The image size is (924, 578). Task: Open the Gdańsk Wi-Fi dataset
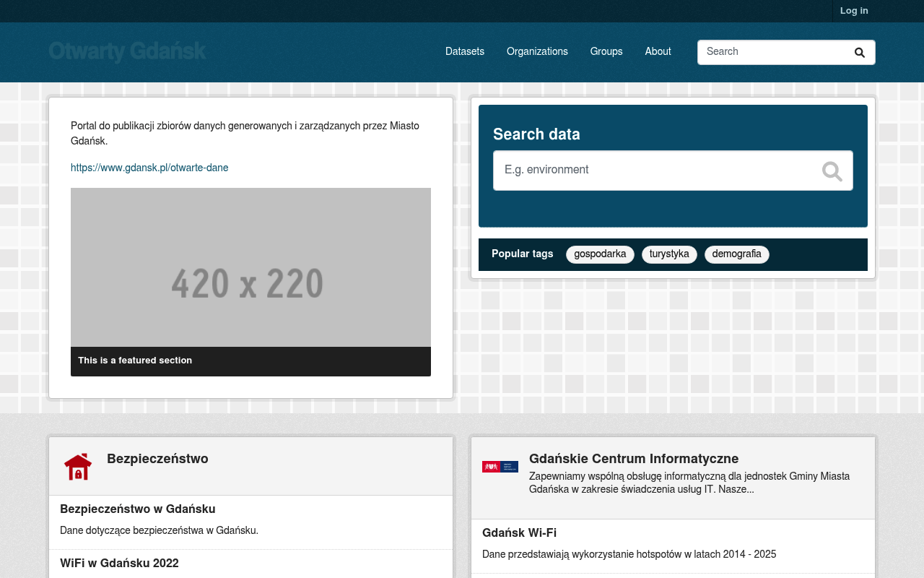[519, 533]
